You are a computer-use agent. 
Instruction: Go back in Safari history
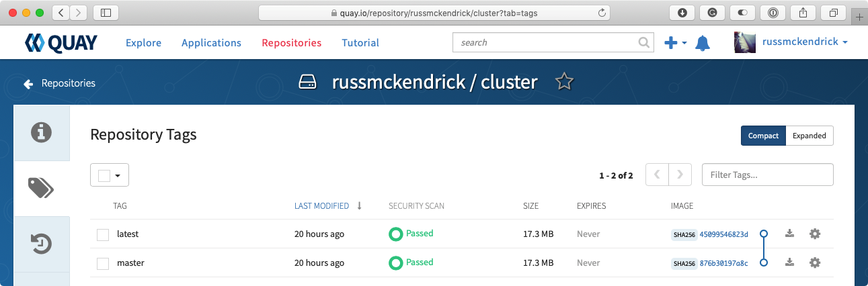click(61, 12)
